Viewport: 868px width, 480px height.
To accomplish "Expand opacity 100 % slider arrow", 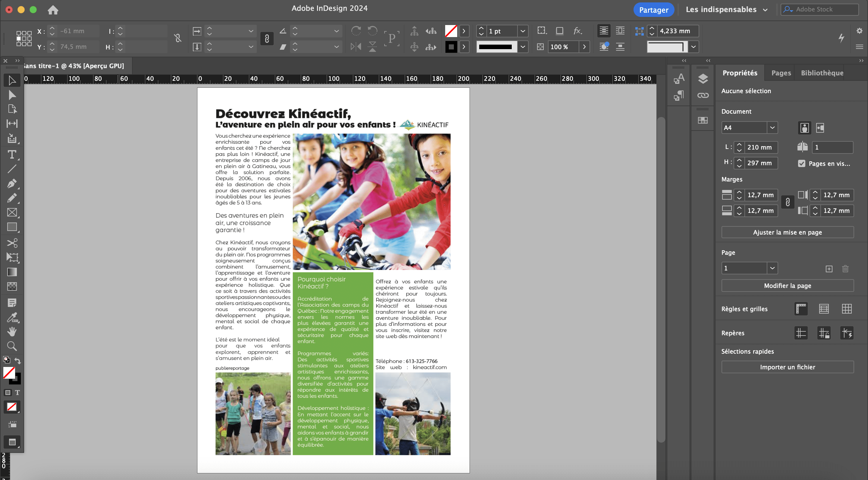I will pos(584,46).
